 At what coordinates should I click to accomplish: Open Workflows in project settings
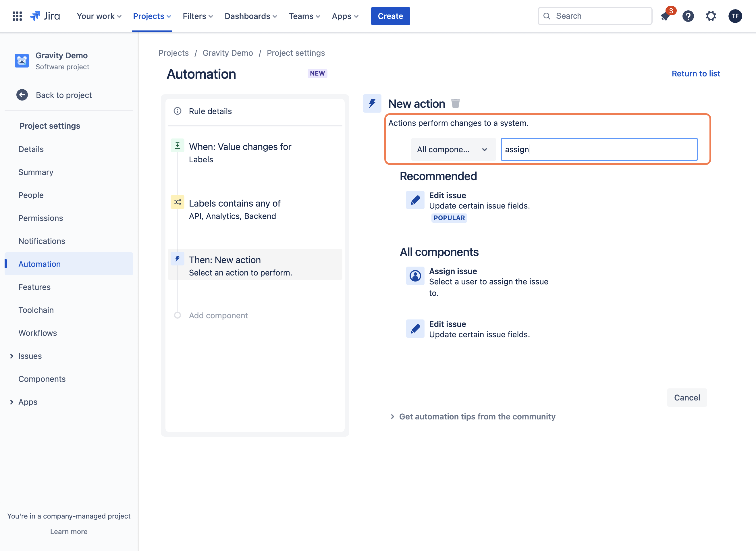click(38, 333)
